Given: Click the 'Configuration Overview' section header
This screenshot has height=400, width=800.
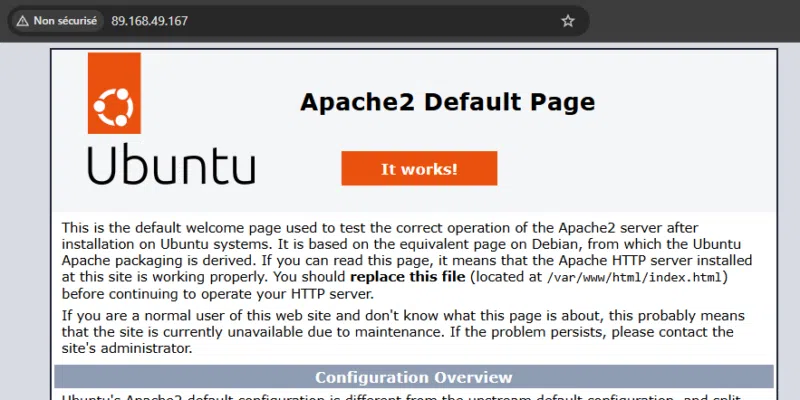Looking at the screenshot, I should tap(414, 377).
